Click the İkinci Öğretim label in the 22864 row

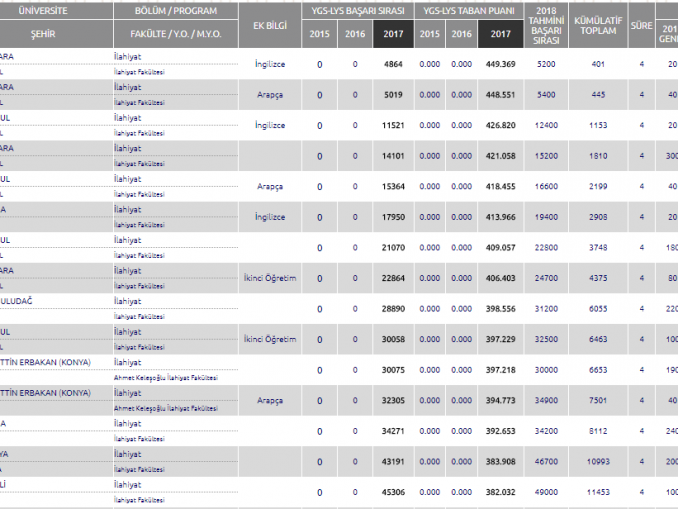(270, 277)
